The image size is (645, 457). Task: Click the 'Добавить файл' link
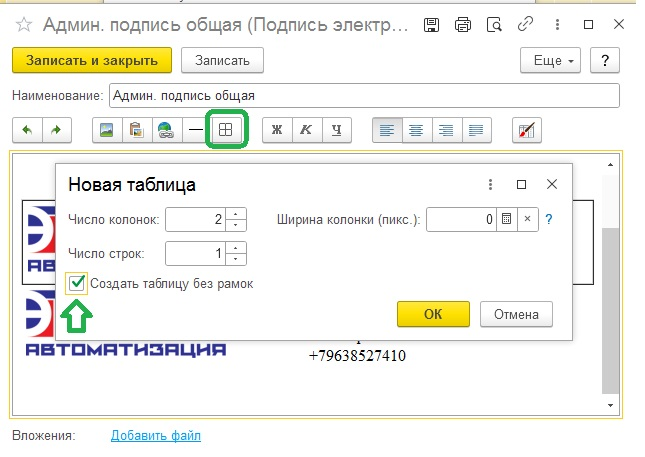click(x=156, y=436)
